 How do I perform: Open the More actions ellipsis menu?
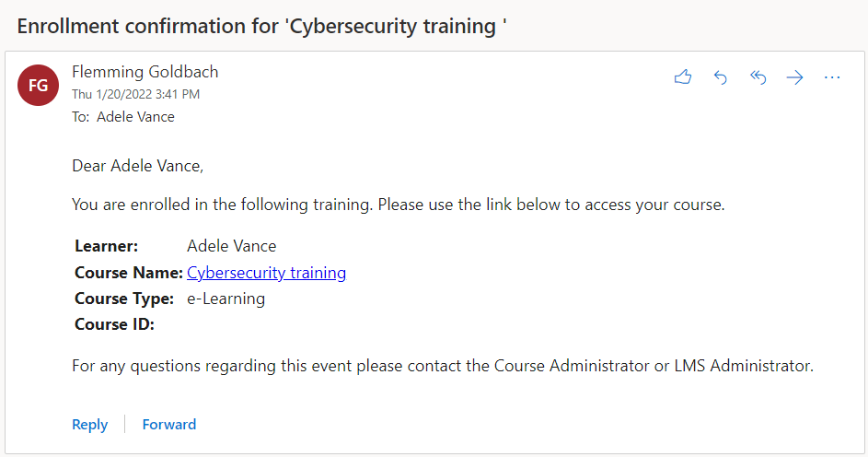pyautogui.click(x=832, y=77)
